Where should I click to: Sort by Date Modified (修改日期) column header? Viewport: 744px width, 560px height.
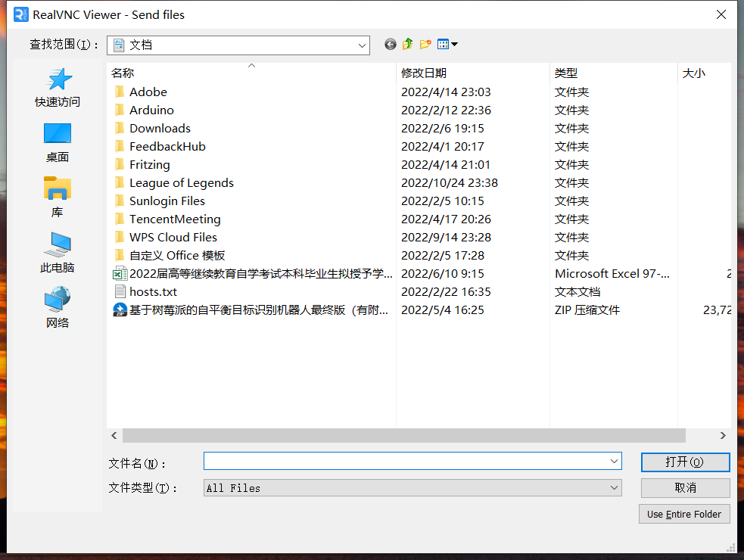click(x=472, y=73)
